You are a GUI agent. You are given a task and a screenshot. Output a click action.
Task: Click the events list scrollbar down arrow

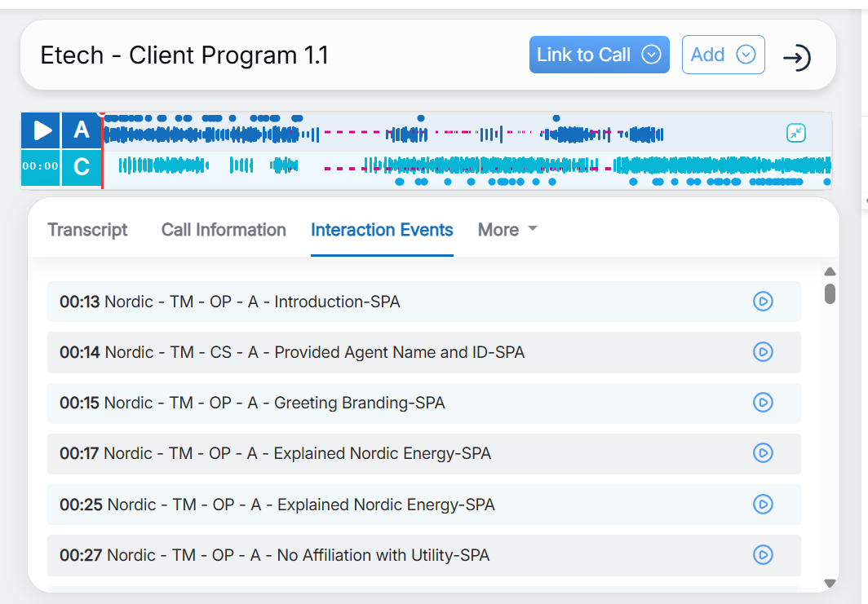pyautogui.click(x=830, y=583)
